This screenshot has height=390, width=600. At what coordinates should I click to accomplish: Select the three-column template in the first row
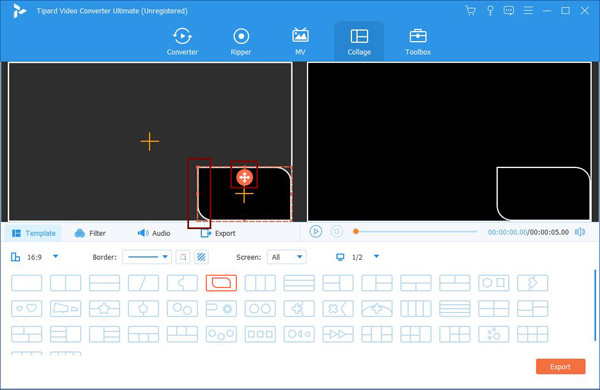[x=260, y=283]
